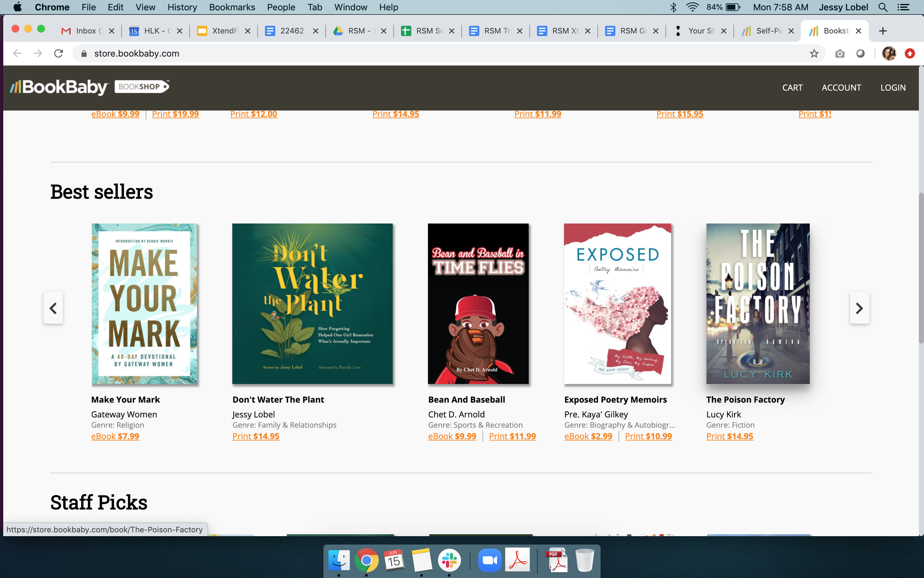Open a new tab with plus button

pos(882,31)
